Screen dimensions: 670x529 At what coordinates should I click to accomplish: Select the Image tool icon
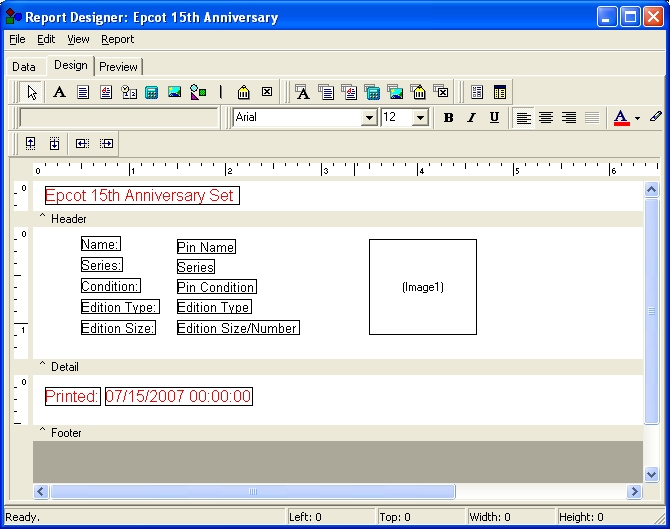(175, 92)
